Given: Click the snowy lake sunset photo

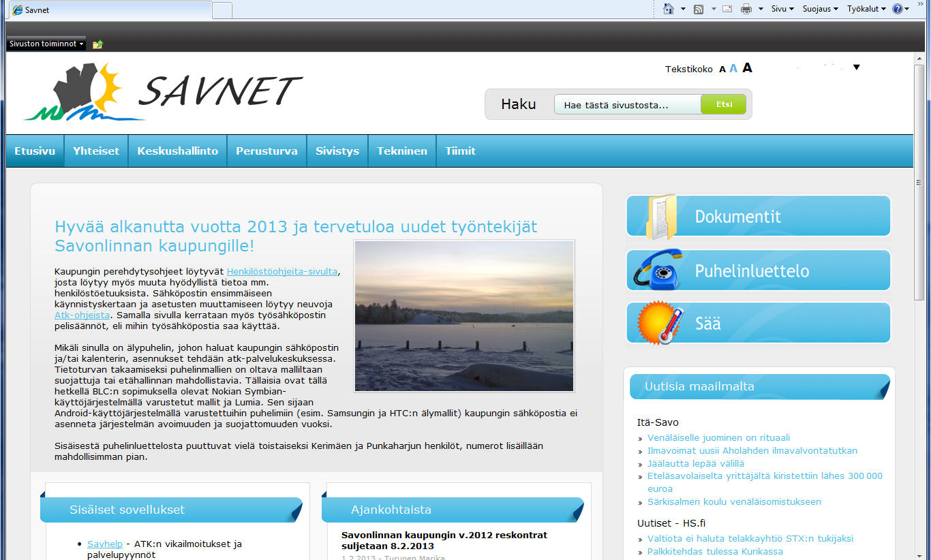Looking at the screenshot, I should pos(464,316).
